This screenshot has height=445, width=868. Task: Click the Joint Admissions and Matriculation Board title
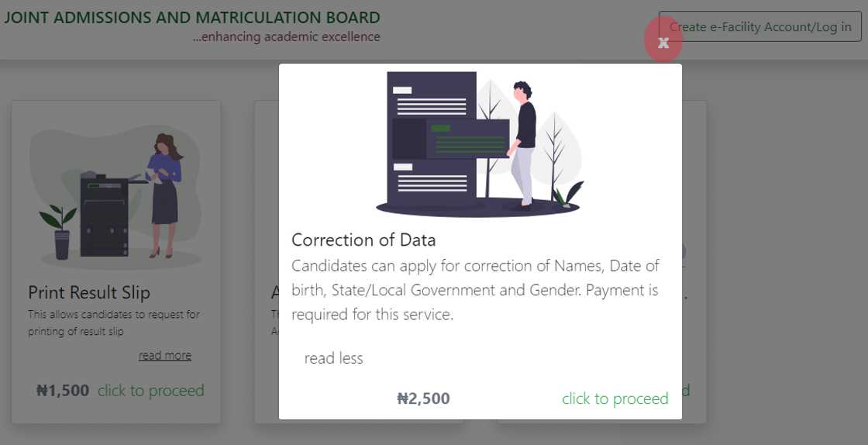point(192,17)
